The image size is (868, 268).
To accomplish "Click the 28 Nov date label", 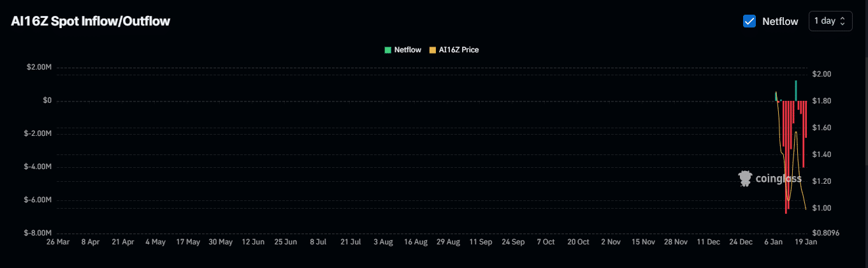I will [x=676, y=242].
